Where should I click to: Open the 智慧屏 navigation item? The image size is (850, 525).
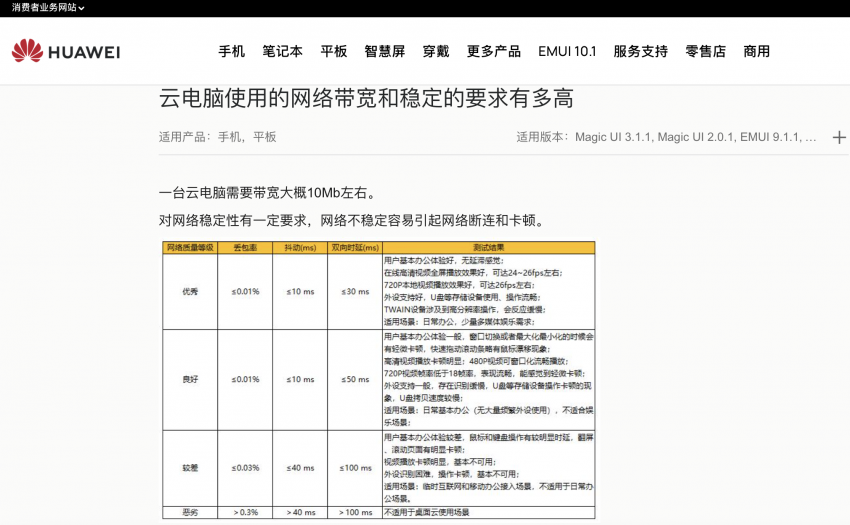click(385, 51)
